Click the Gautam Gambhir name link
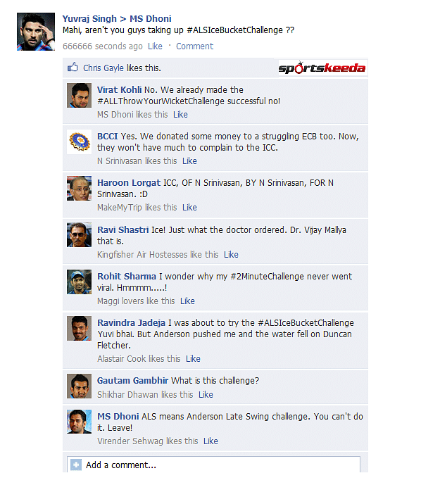 pyautogui.click(x=133, y=381)
